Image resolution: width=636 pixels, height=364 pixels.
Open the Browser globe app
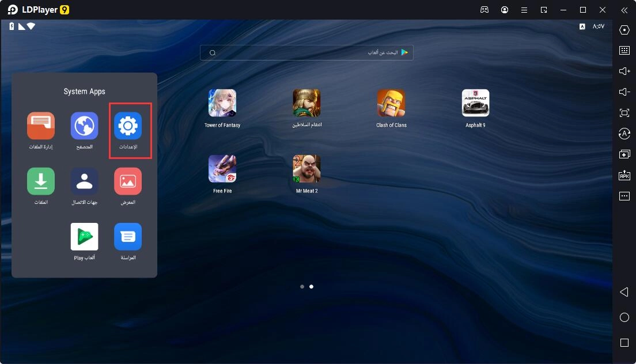(x=84, y=126)
